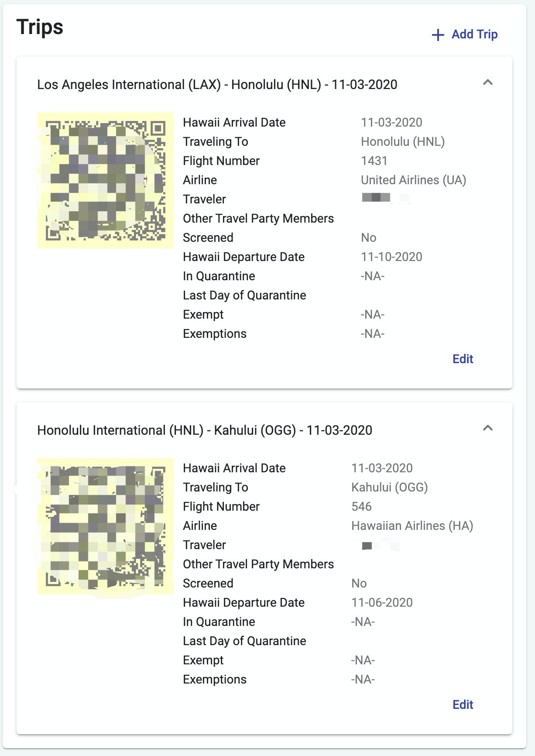
Task: Collapse the Honolulu to Kahului trip chevron
Action: pyautogui.click(x=488, y=428)
